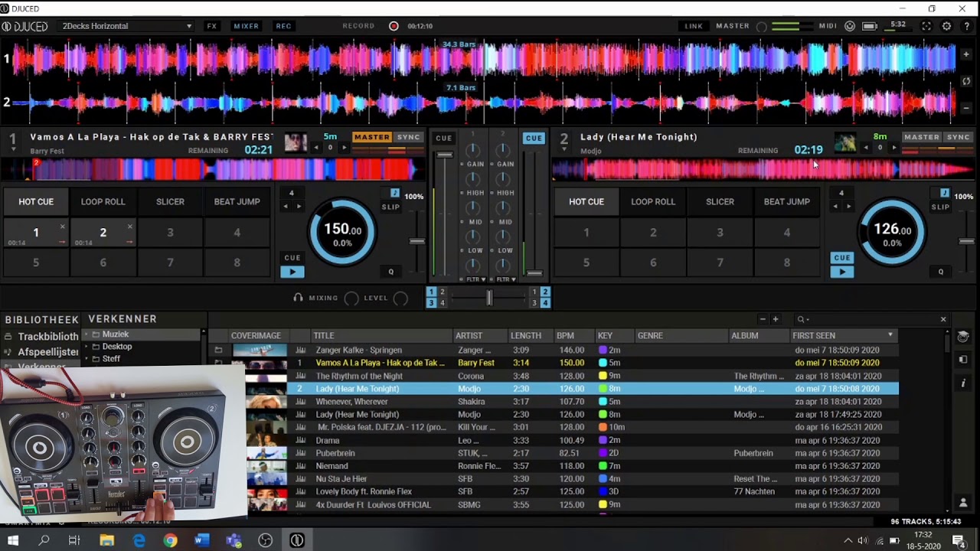Toggle MASTER on deck 2

coord(921,138)
